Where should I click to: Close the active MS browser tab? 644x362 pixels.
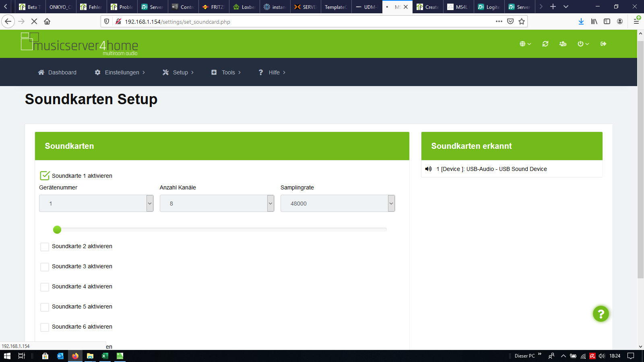pos(406,7)
